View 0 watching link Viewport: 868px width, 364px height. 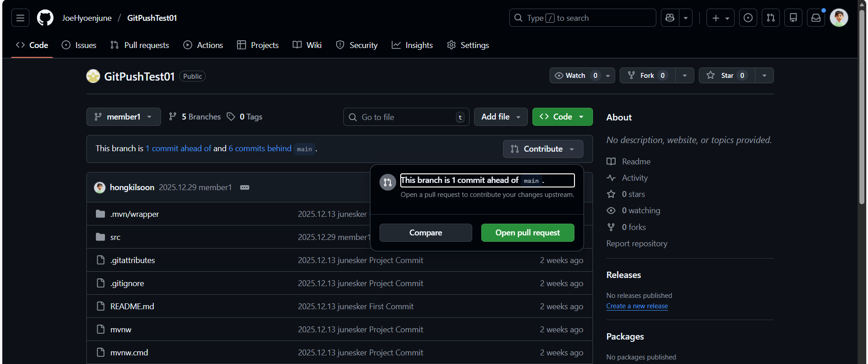[633, 211]
